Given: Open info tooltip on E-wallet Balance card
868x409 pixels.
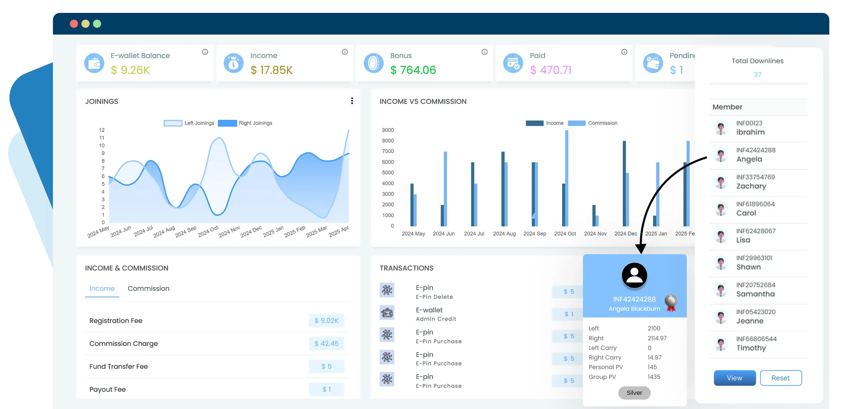Looking at the screenshot, I should click(205, 52).
